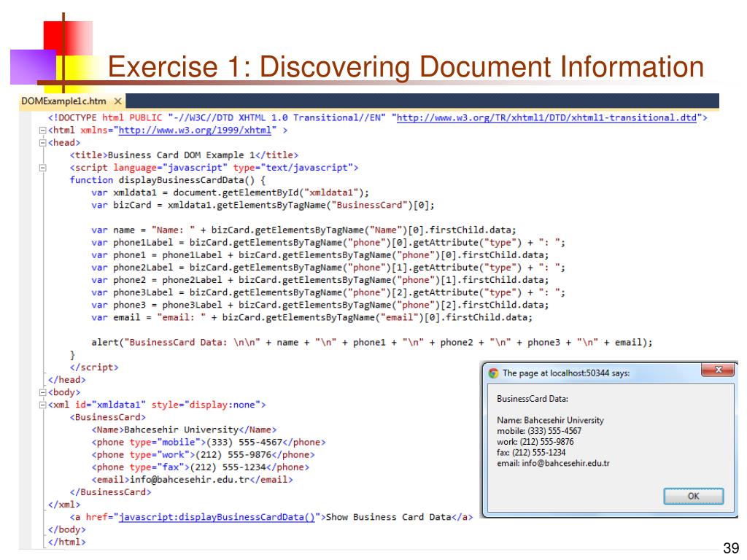Click the 'var phone3Label' declaration line
The image size is (747, 560).
click(x=328, y=292)
